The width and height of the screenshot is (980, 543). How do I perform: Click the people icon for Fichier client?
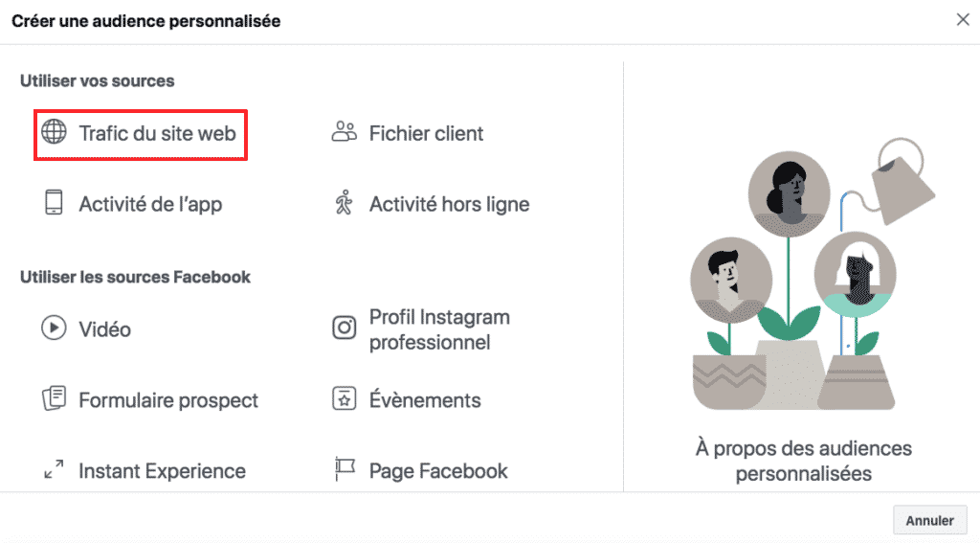click(x=344, y=133)
